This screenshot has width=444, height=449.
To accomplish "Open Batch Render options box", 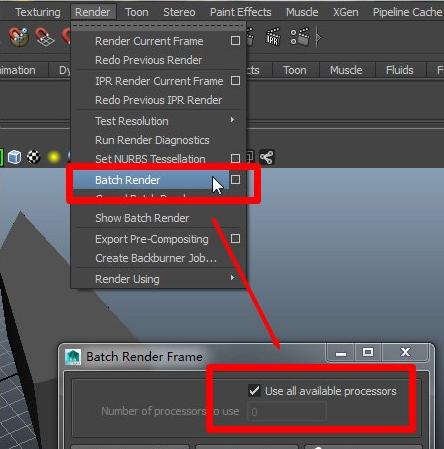I will pyautogui.click(x=235, y=180).
